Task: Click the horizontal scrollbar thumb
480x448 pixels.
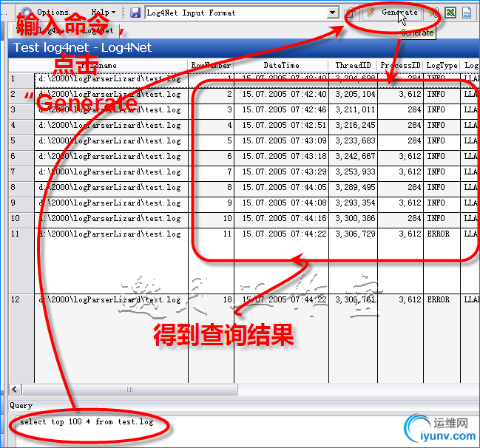Action: (x=129, y=390)
